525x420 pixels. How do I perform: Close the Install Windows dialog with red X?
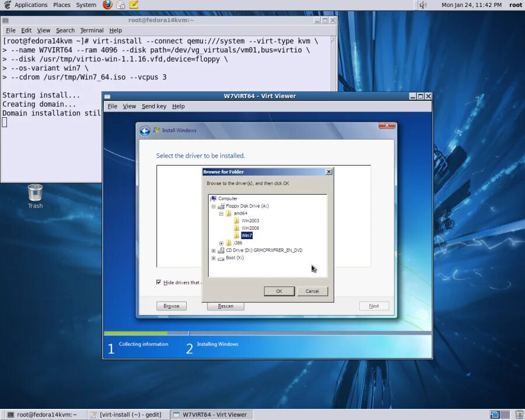tap(387, 125)
